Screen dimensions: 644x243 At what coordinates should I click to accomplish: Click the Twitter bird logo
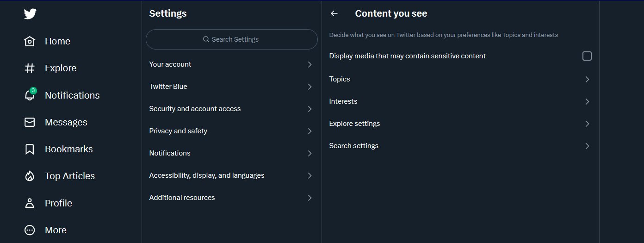pyautogui.click(x=30, y=14)
